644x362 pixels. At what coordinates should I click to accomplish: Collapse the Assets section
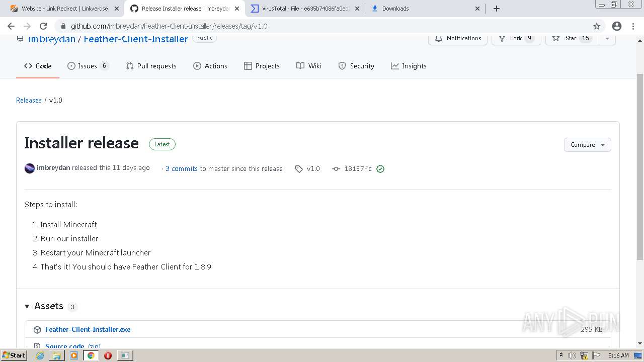27,306
